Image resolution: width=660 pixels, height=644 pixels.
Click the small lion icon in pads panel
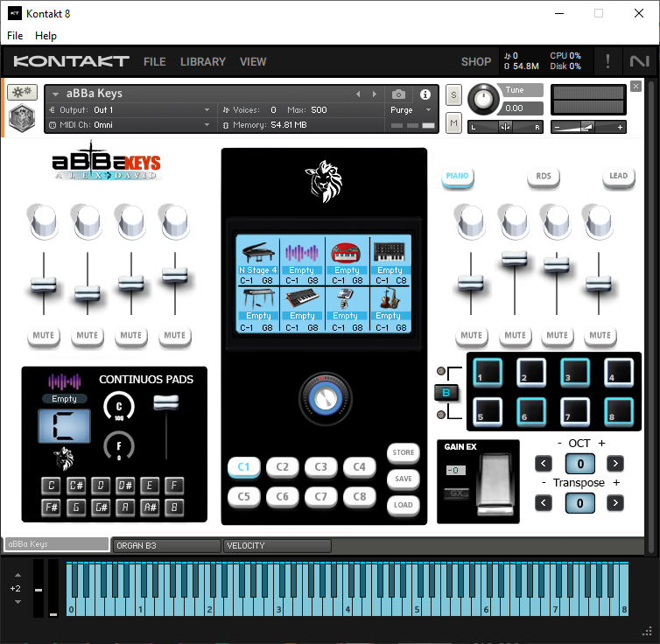tap(64, 458)
